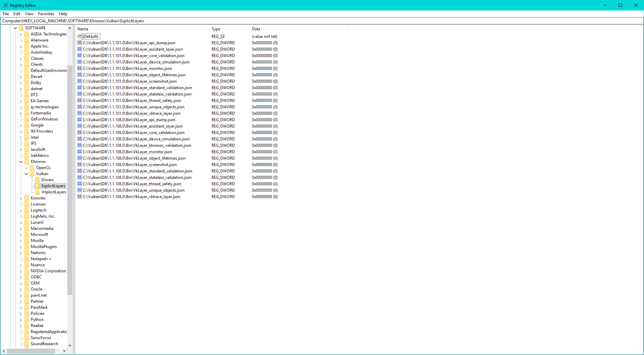Click the folder icon next to ExplicitLayers
Image resolution: width=644 pixels, height=355 pixels.
(37, 186)
